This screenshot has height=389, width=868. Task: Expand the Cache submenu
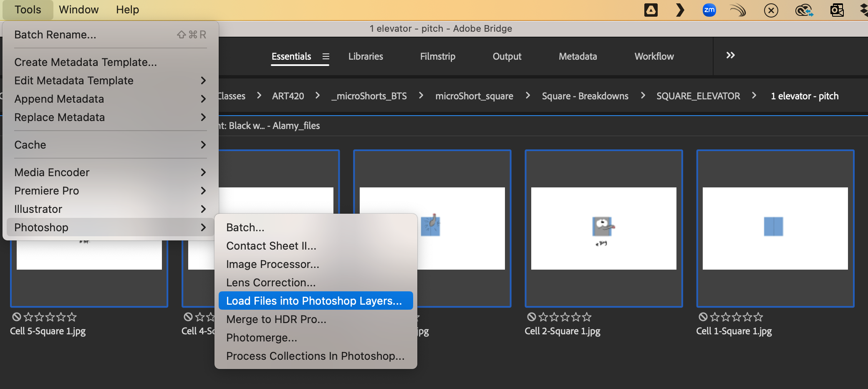[x=110, y=145]
